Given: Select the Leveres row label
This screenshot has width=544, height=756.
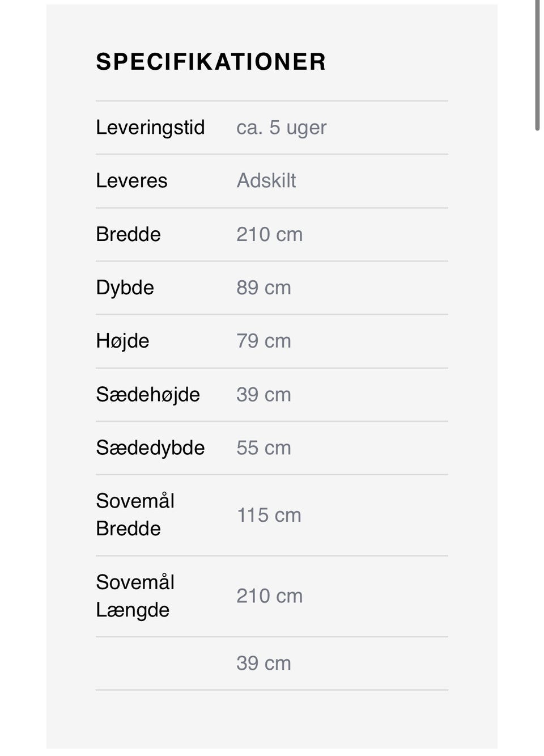Looking at the screenshot, I should coord(131,181).
